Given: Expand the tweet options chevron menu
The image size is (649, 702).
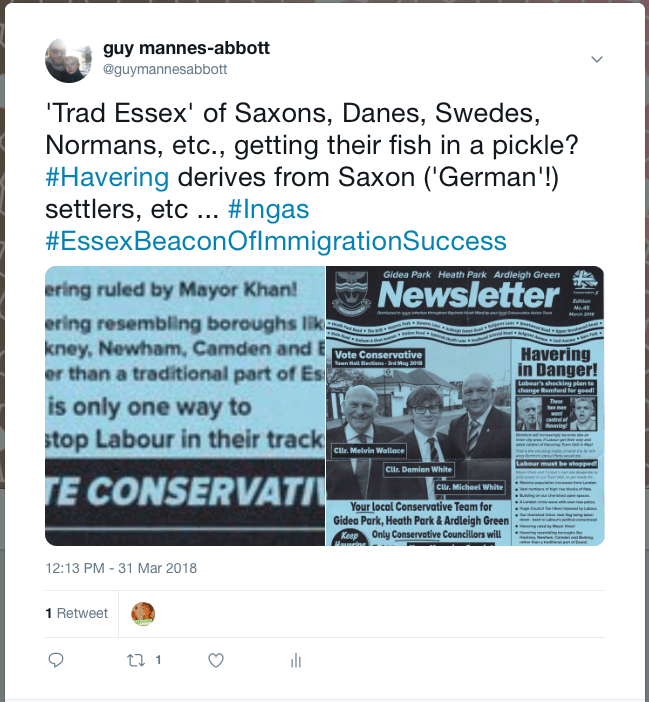Looking at the screenshot, I should [597, 60].
